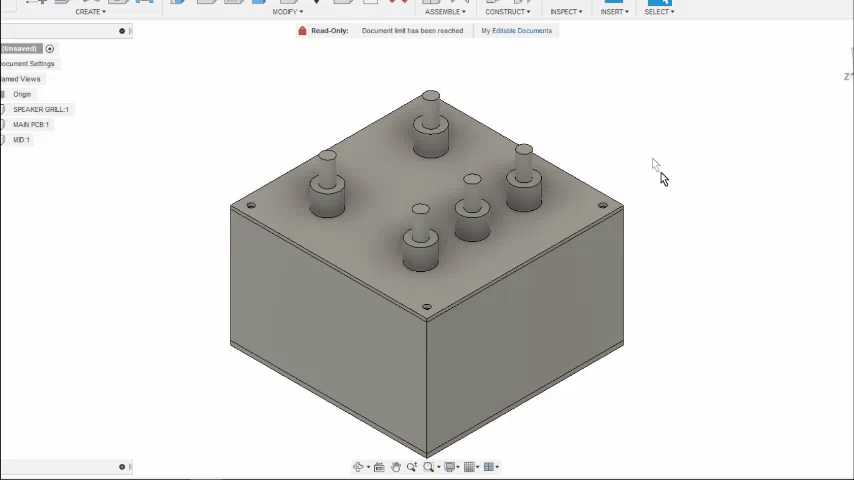This screenshot has height=480, width=854.
Task: Click the Origin folder icon
Action: (x=3, y=94)
